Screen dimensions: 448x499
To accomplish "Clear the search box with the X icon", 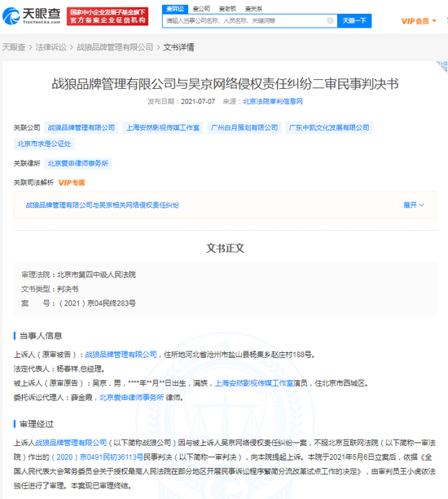I will click(331, 20).
